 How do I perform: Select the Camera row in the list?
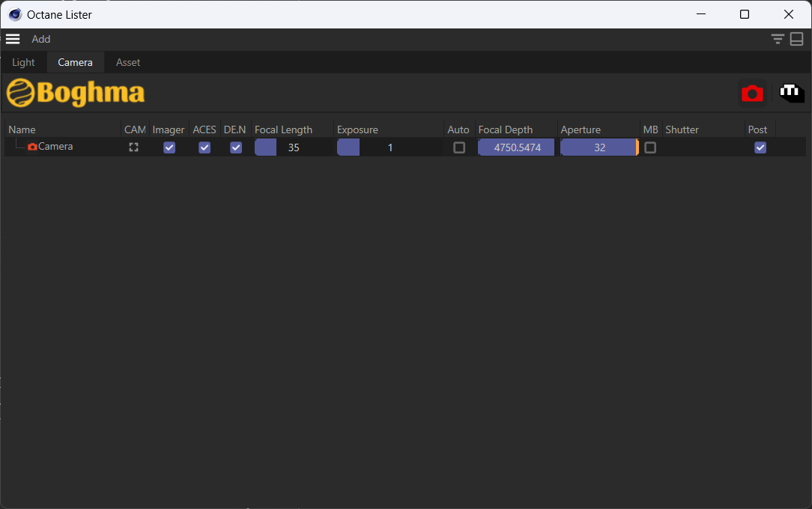[x=405, y=147]
